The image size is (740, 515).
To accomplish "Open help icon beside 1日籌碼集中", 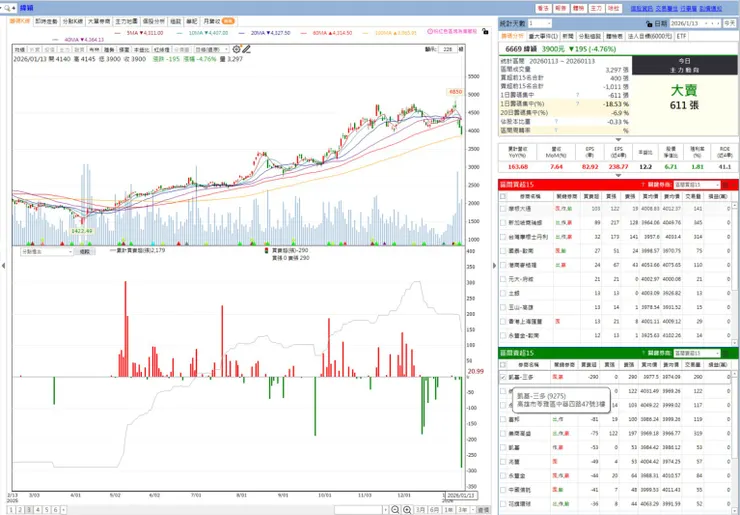I will point(577,95).
